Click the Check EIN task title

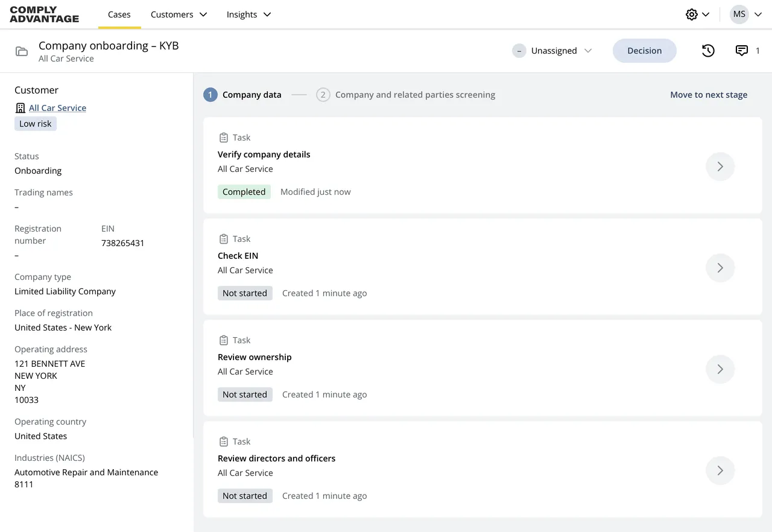pyautogui.click(x=238, y=256)
